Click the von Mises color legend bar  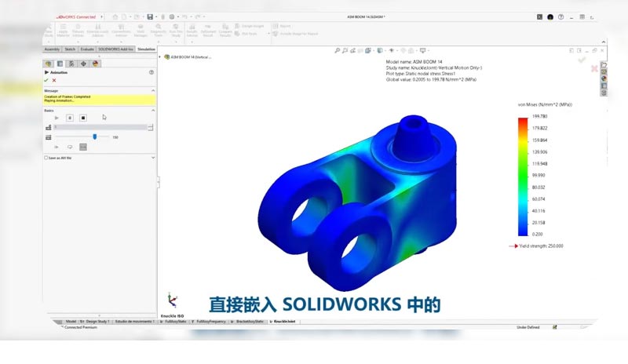(x=523, y=177)
